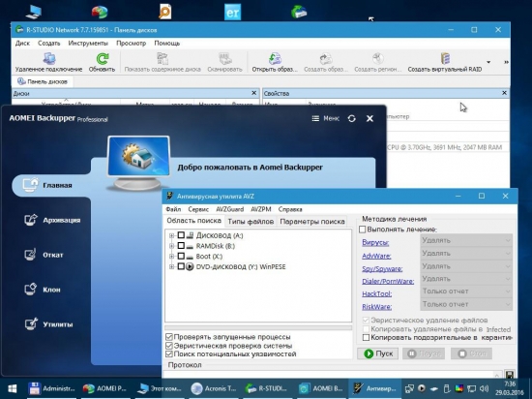Open the Инструменты menu in R-STUDIO

coord(88,44)
